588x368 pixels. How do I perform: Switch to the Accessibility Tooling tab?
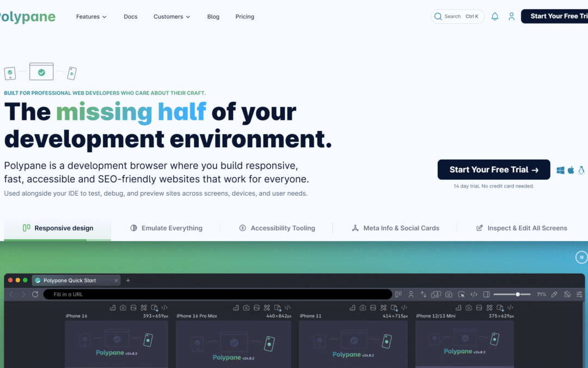(277, 228)
